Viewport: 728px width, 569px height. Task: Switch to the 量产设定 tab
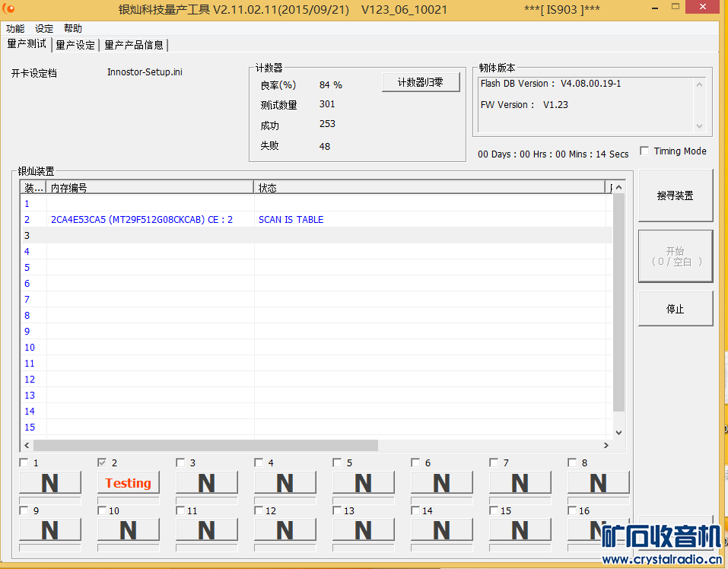[75, 45]
